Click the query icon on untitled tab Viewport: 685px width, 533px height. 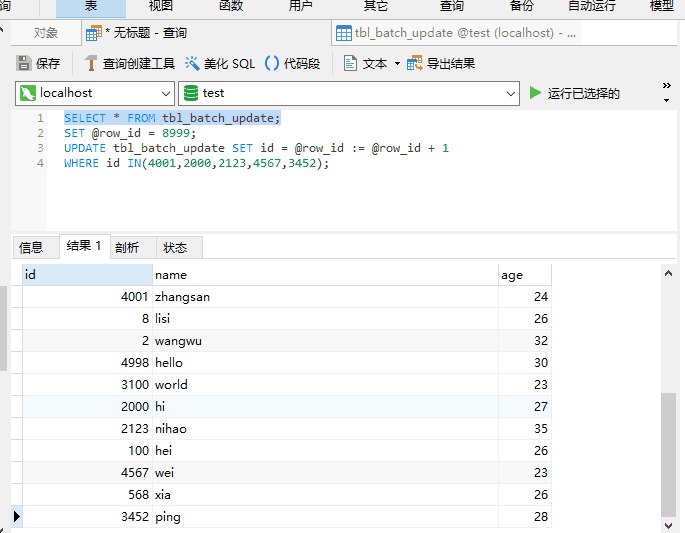[x=94, y=33]
